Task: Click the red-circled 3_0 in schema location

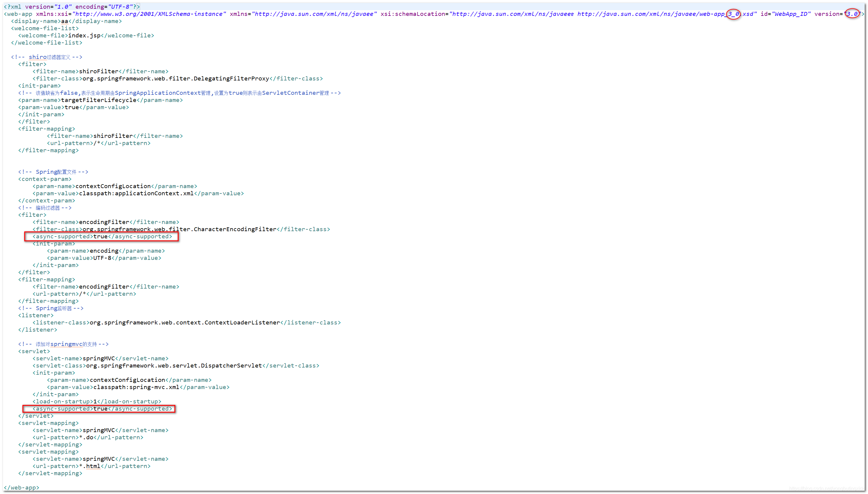Action: coord(733,14)
